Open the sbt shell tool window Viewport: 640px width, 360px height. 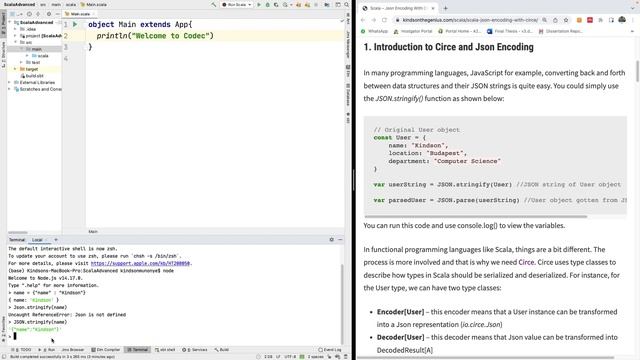(165, 350)
